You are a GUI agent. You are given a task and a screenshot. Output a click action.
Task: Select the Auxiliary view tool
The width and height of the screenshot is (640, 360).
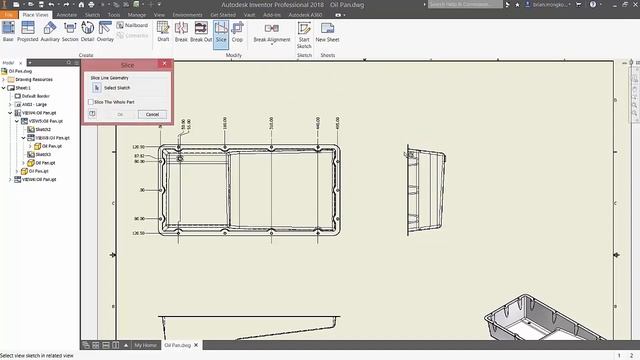tap(50, 31)
